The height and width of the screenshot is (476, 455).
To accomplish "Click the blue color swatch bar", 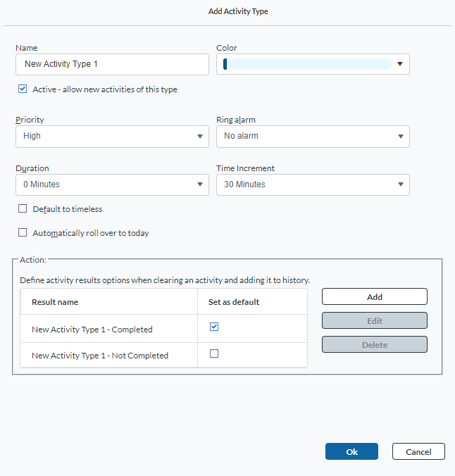I will click(x=307, y=64).
